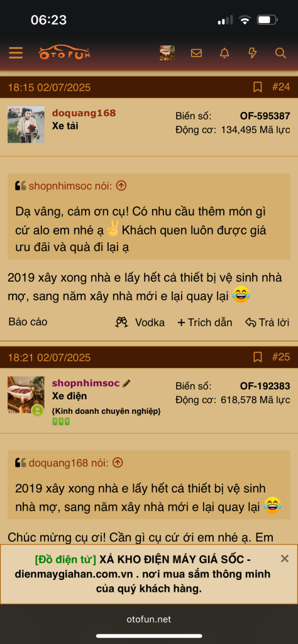This screenshot has width=298, height=644.
Task: Open the notifications bell icon
Action: pyautogui.click(x=224, y=53)
